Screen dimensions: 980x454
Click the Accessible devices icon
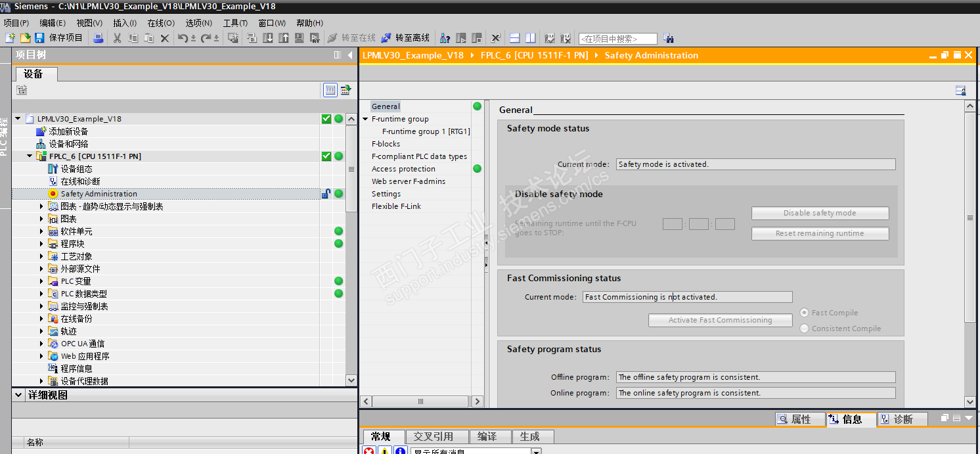click(445, 38)
